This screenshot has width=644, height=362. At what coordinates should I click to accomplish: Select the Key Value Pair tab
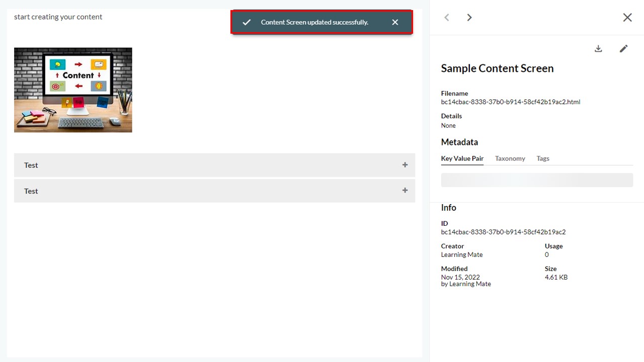tap(462, 158)
